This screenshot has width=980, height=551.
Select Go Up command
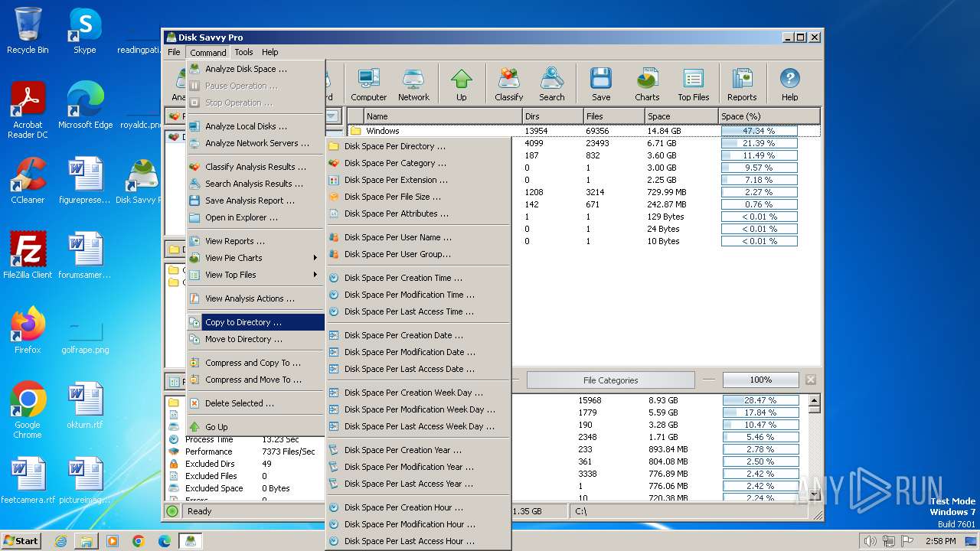click(x=256, y=427)
